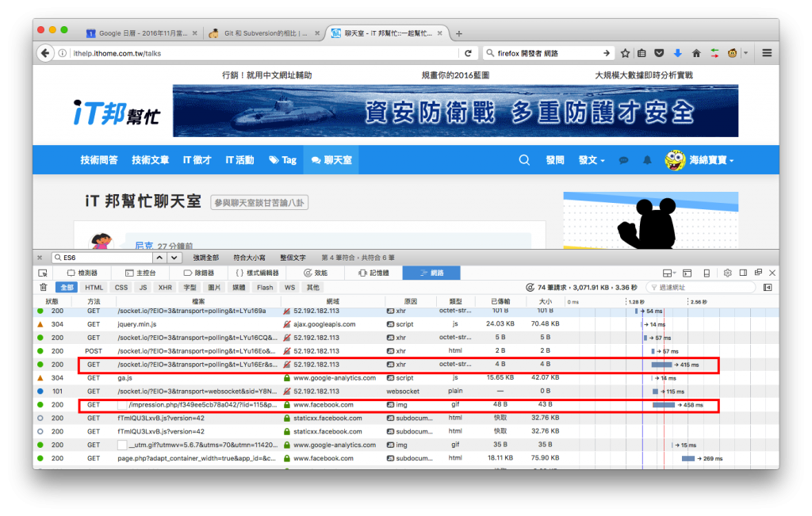812x516 pixels.
Task: Toggle the network details pane icon
Action: [x=768, y=287]
